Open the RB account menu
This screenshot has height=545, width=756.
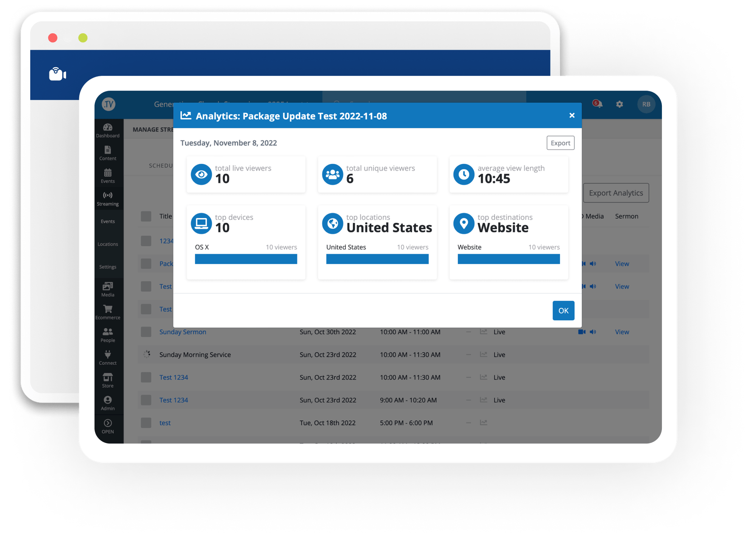pos(646,104)
